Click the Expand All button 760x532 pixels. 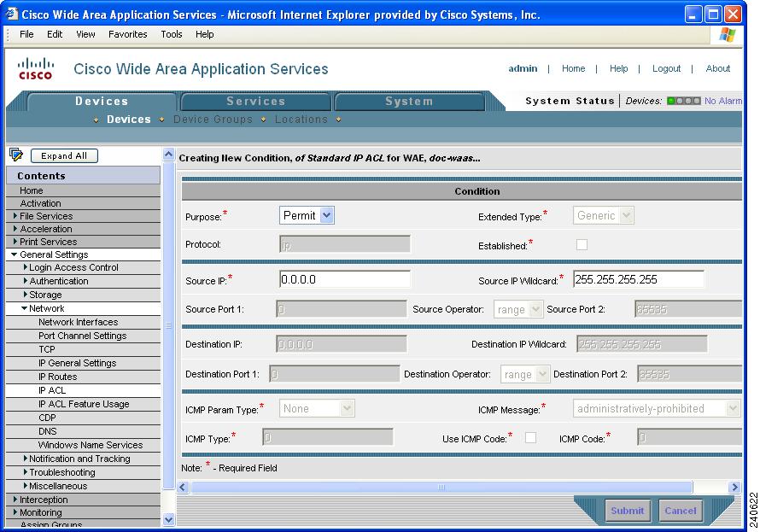tap(64, 155)
